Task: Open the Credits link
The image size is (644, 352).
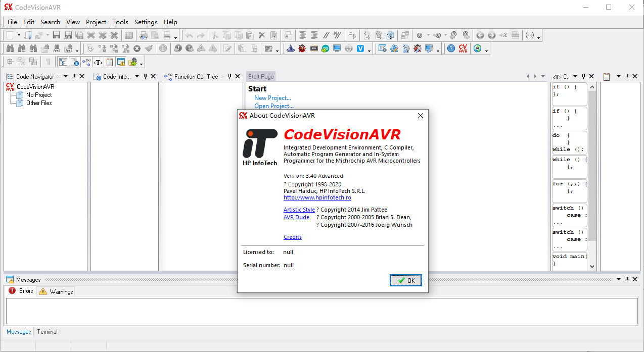Action: click(x=293, y=237)
